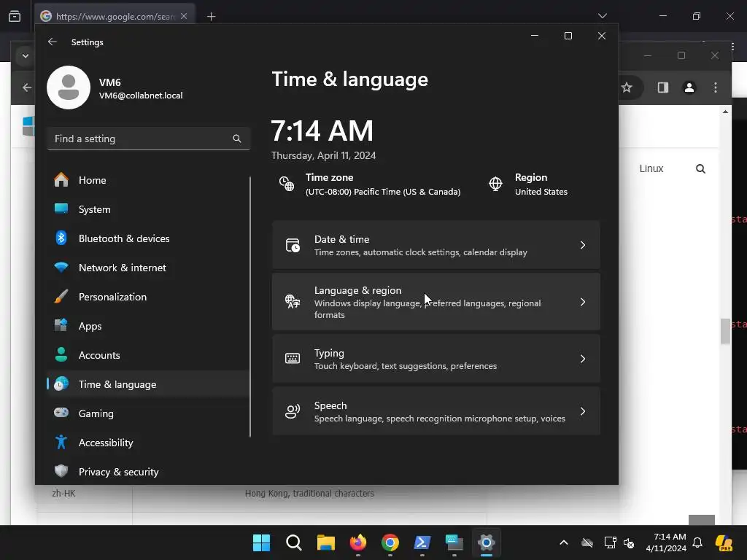
Task: Click the Typing keyboard icon
Action: point(293,359)
